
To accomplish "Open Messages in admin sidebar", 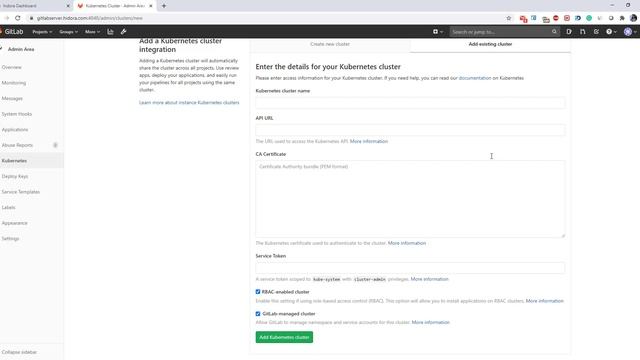I will [12, 98].
